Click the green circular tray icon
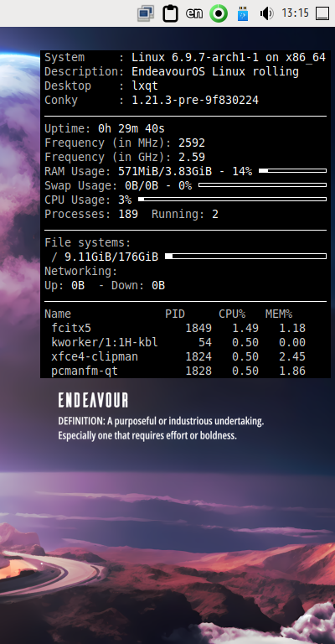Viewport: 335px width, 644px height. coord(219,13)
